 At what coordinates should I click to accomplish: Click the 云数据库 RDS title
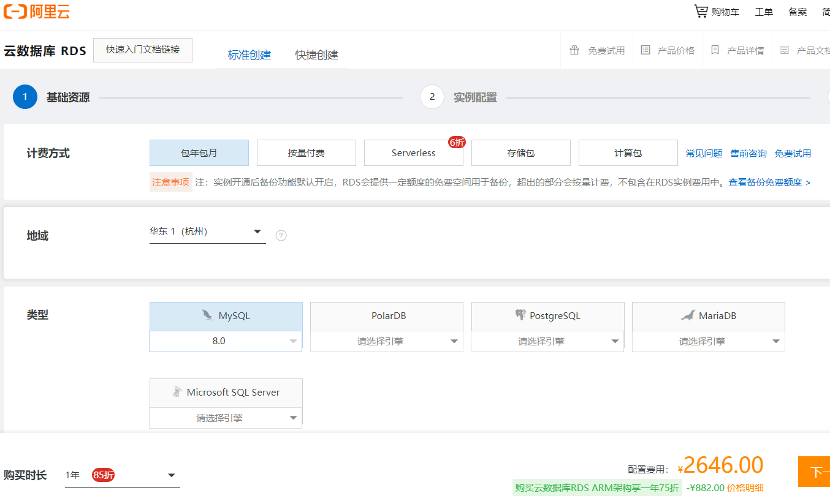pos(45,51)
